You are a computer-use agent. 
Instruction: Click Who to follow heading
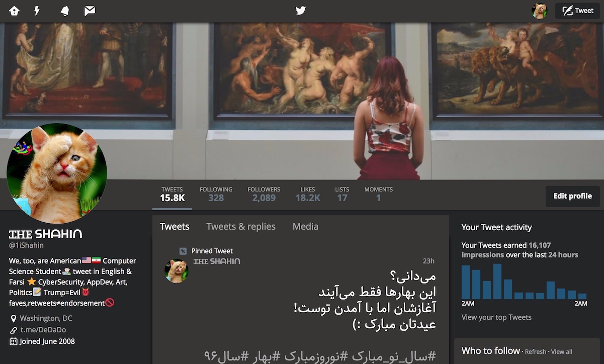(490, 351)
